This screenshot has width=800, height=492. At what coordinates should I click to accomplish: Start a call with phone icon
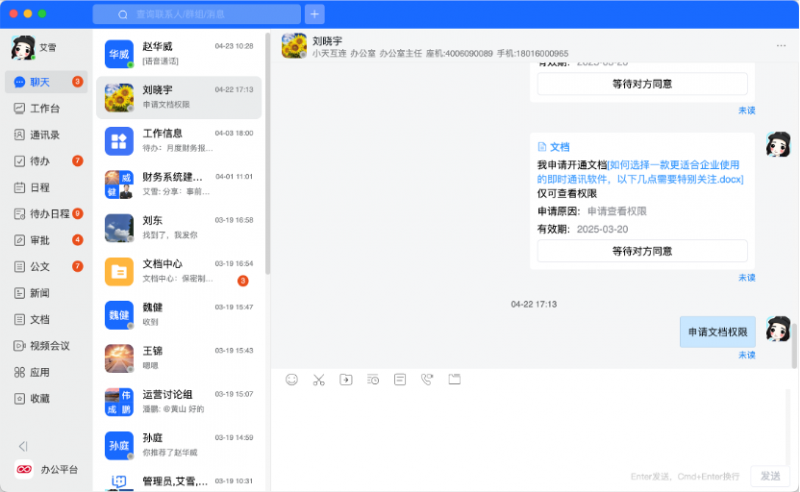(427, 380)
